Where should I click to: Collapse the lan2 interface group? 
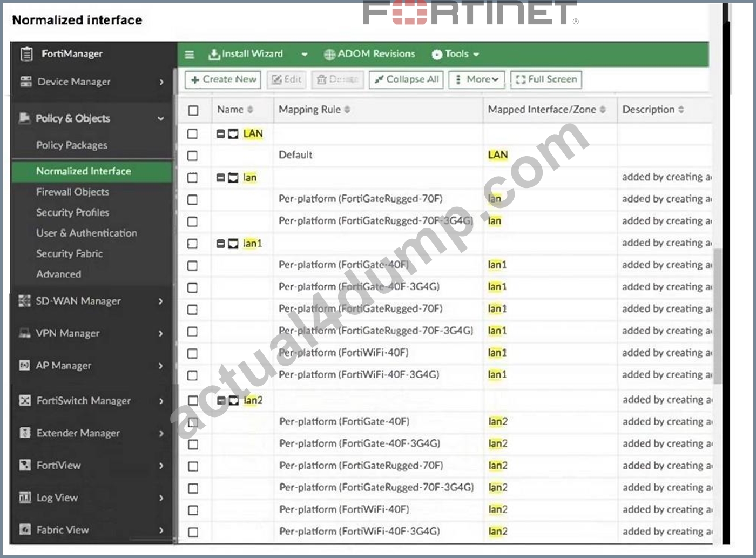coord(221,400)
